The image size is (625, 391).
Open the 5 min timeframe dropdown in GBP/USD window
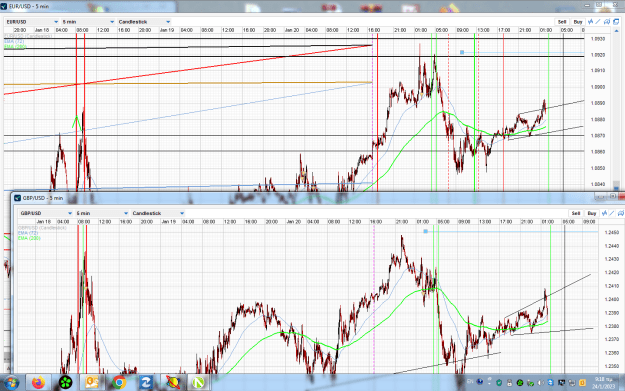(102, 213)
